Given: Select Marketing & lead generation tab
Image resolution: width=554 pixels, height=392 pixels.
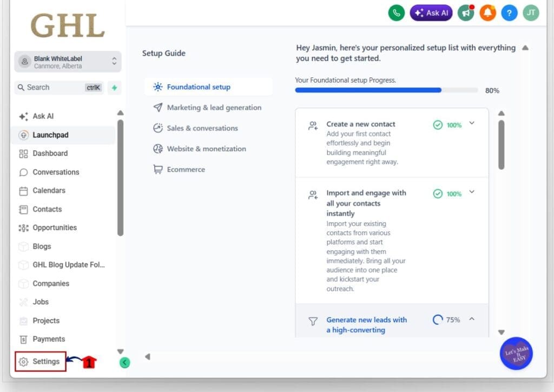Looking at the screenshot, I should [208, 108].
